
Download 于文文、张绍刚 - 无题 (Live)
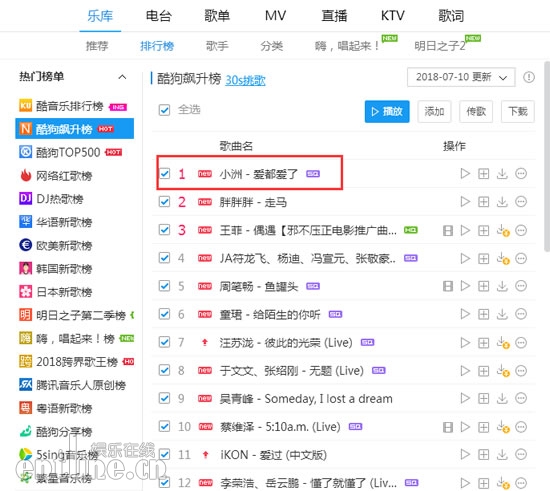pyautogui.click(x=503, y=371)
